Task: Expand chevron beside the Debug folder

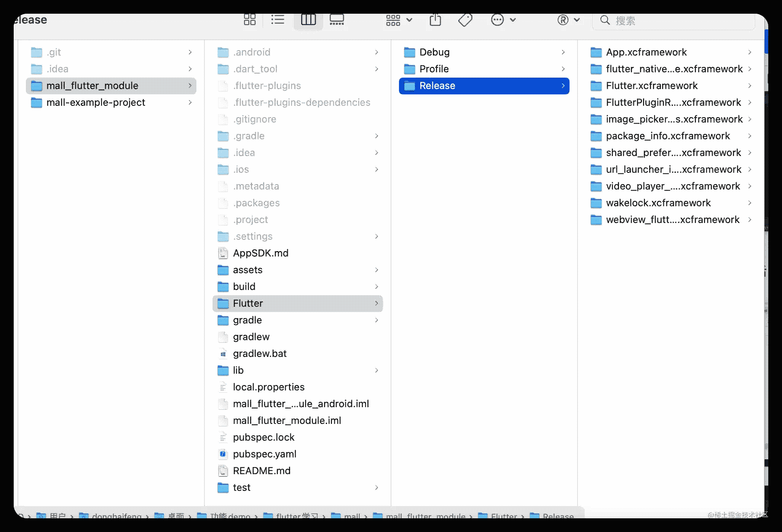Action: pyautogui.click(x=563, y=52)
